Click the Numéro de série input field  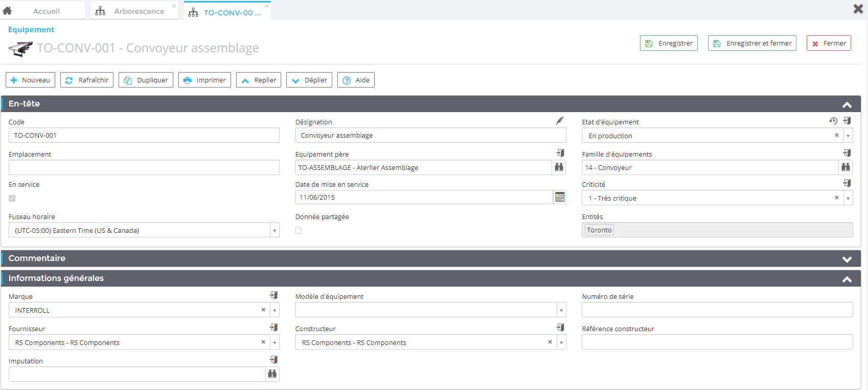717,310
